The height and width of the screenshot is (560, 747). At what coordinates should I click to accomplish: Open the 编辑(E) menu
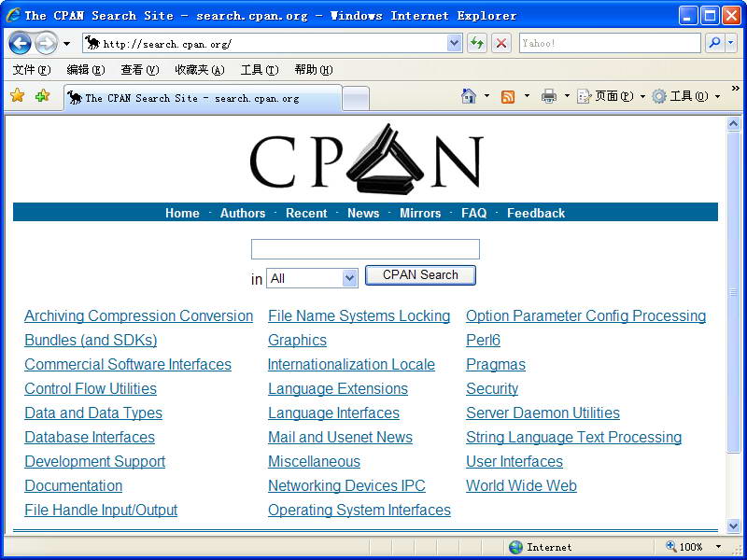86,70
